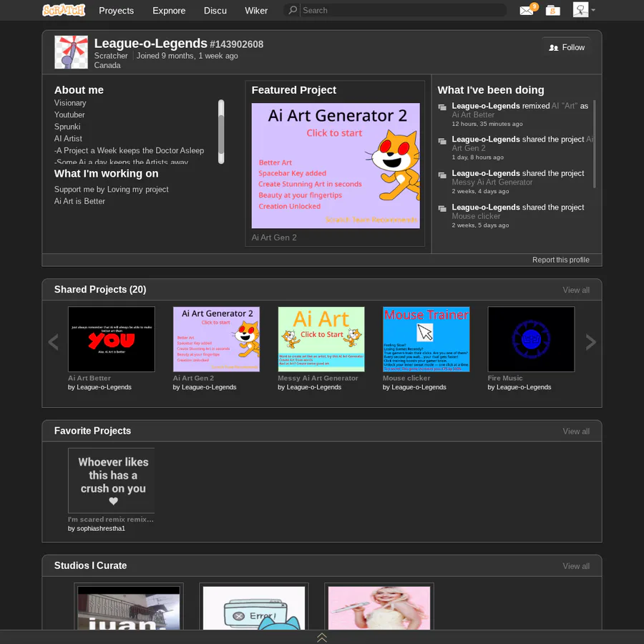
Task: Open the Error studio thumbnail
Action: [x=254, y=608]
